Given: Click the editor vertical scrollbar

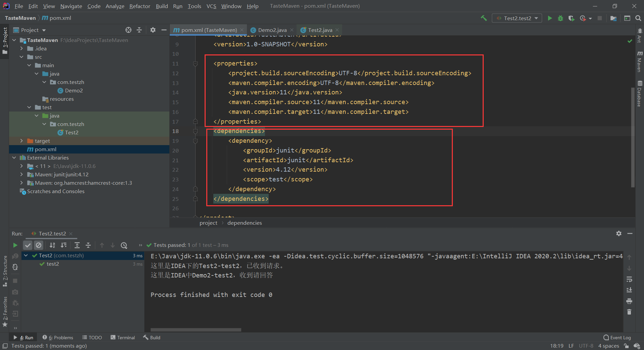Looking at the screenshot, I should tap(633, 137).
